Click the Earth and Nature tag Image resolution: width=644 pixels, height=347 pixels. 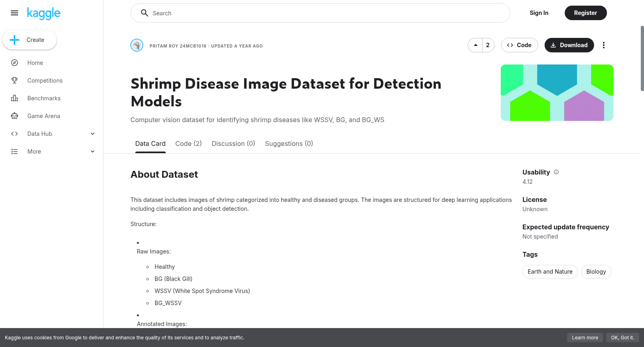[x=550, y=272]
